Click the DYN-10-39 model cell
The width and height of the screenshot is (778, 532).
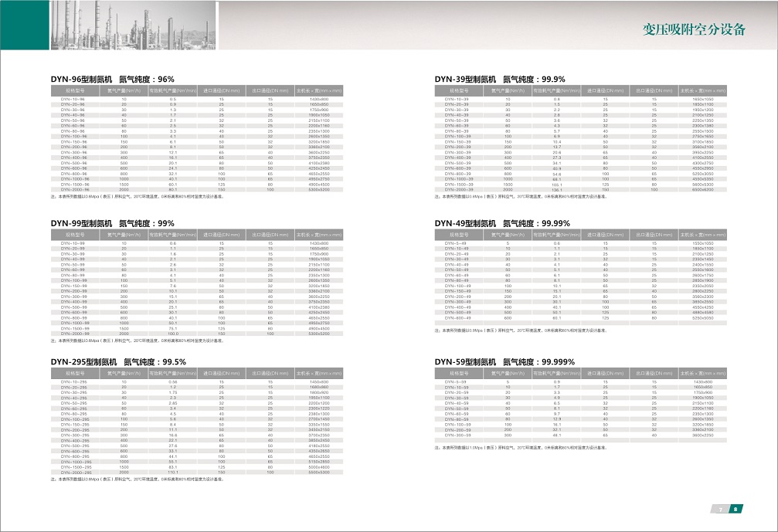click(457, 99)
